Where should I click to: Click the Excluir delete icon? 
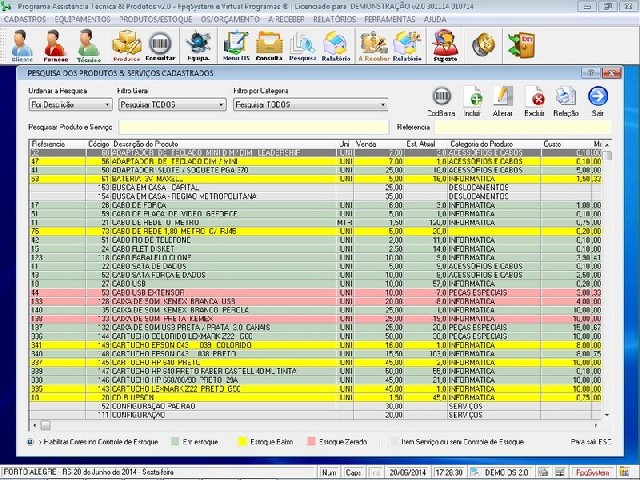coord(534,101)
